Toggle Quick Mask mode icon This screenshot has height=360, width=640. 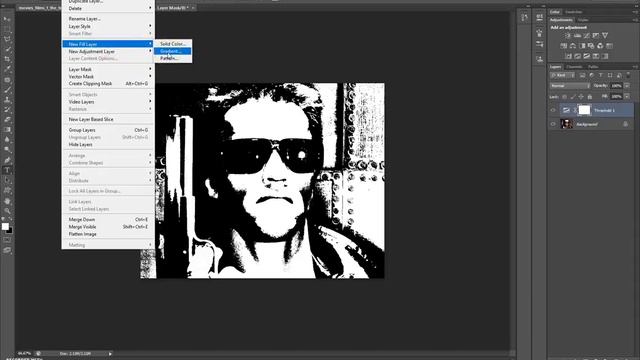7,240
